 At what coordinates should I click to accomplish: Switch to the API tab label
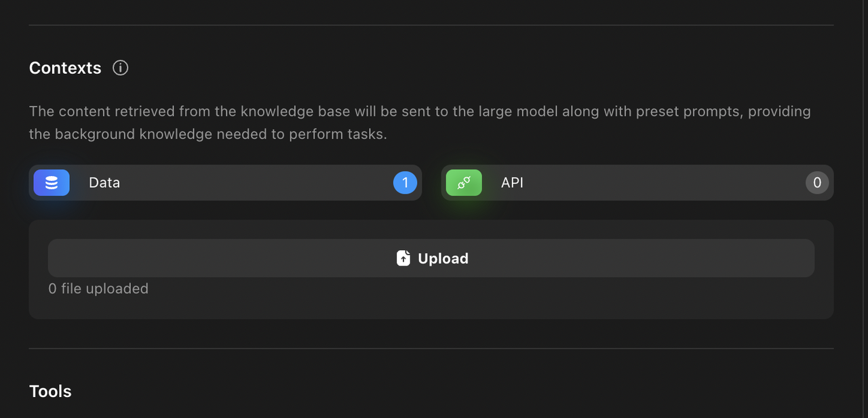(512, 182)
